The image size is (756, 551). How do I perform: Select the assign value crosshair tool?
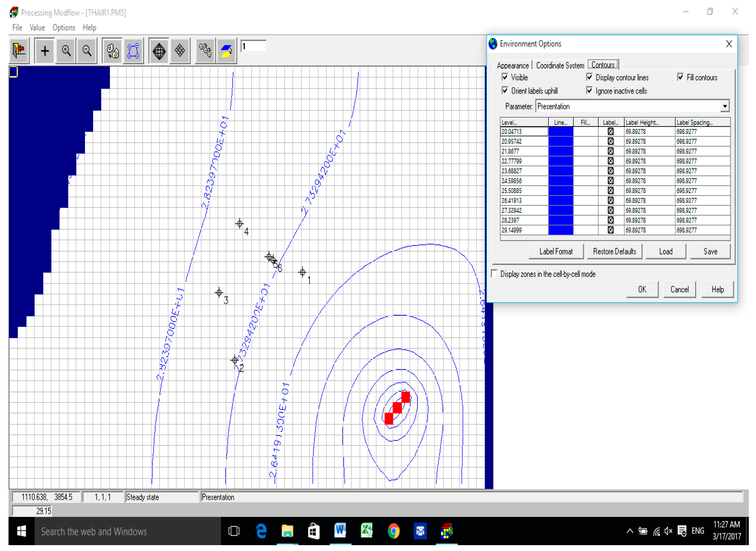coord(45,51)
